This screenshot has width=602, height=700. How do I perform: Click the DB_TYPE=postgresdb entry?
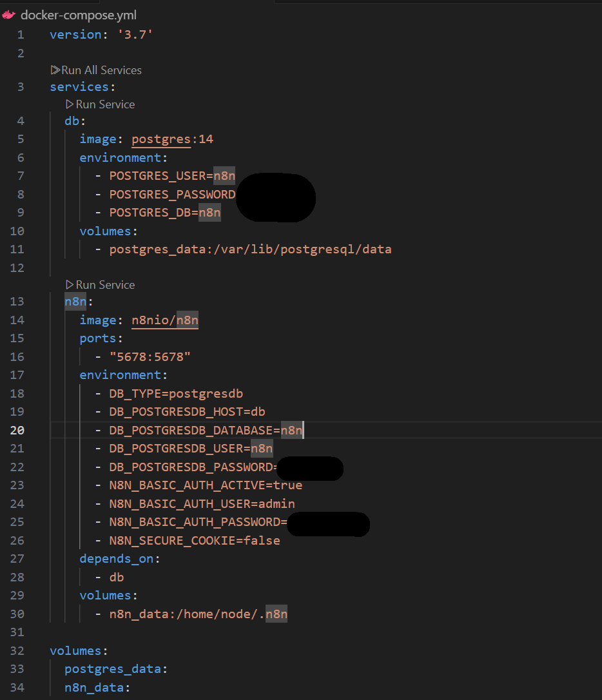176,393
